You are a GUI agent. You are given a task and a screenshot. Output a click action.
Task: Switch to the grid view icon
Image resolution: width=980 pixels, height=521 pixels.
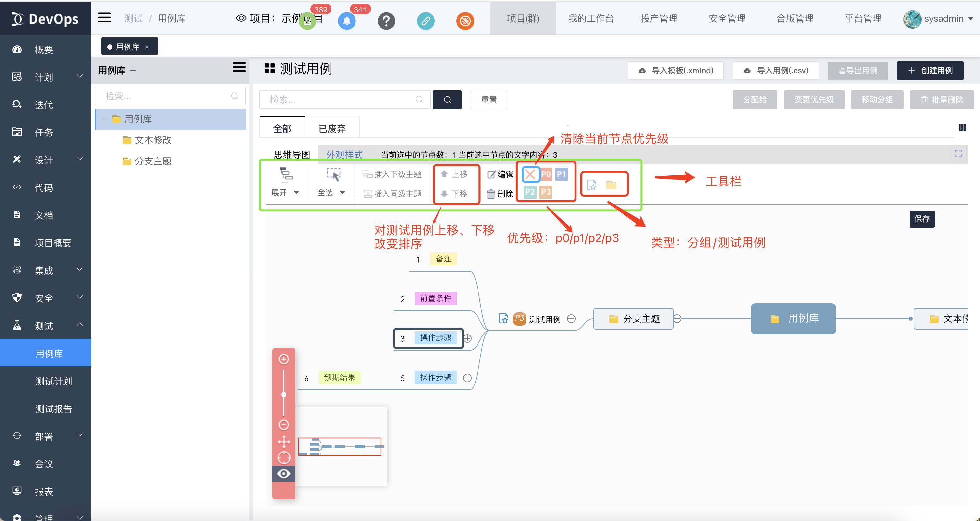[x=962, y=128]
